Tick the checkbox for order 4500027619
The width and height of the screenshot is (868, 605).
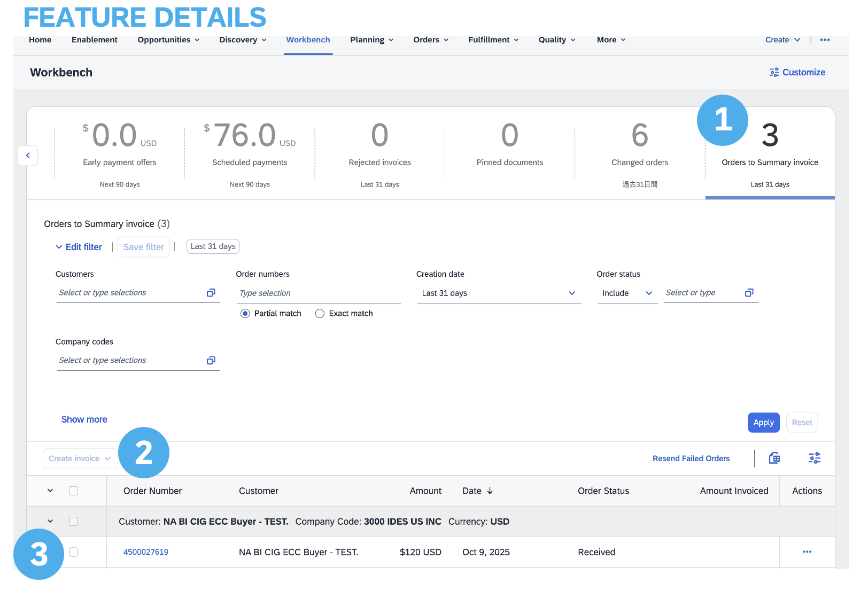point(74,552)
